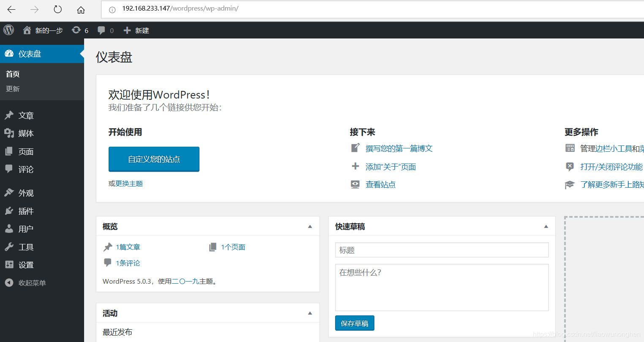The width and height of the screenshot is (644, 342).
Task: Go to browser home icon
Action: pos(81,9)
